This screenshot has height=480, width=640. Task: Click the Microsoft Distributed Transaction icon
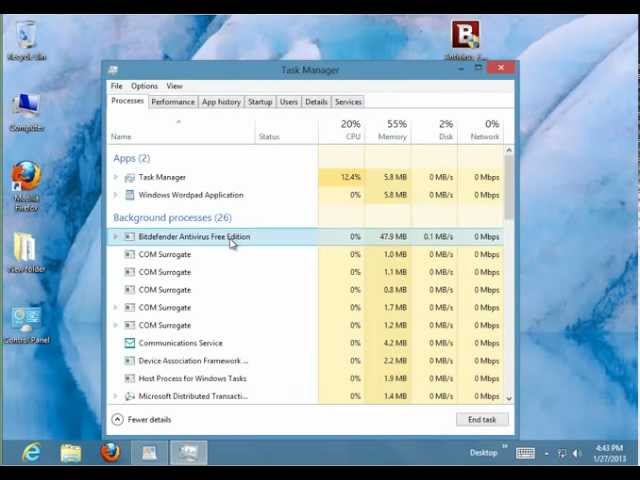pos(129,396)
